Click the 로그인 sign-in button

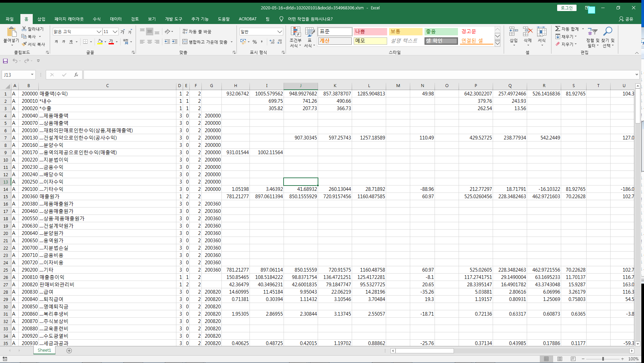(x=567, y=8)
